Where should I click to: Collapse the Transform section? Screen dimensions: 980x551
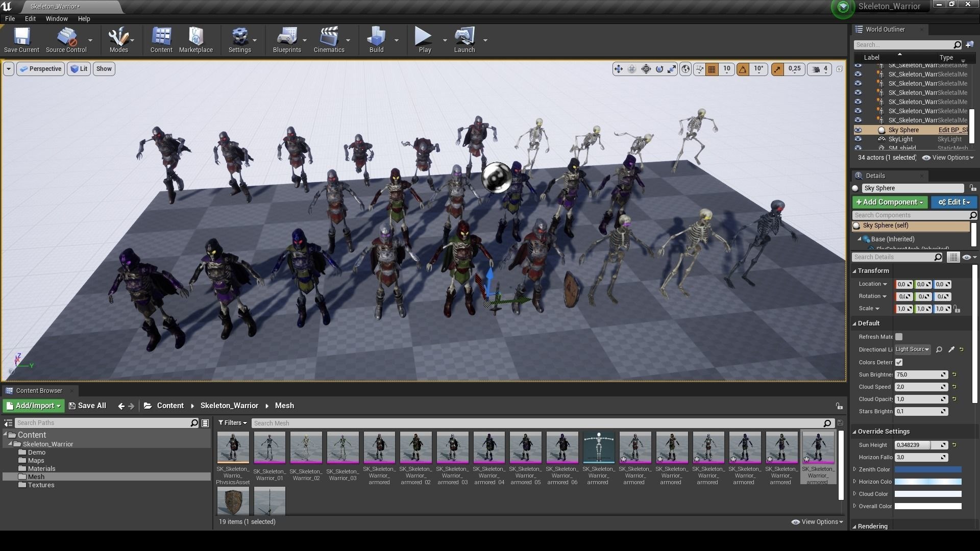click(x=854, y=271)
